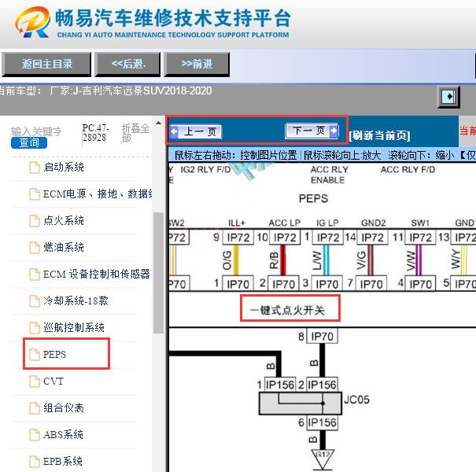This screenshot has width=476, height=472.
Task: Click the ACC LP pin label
Action: 285,223
